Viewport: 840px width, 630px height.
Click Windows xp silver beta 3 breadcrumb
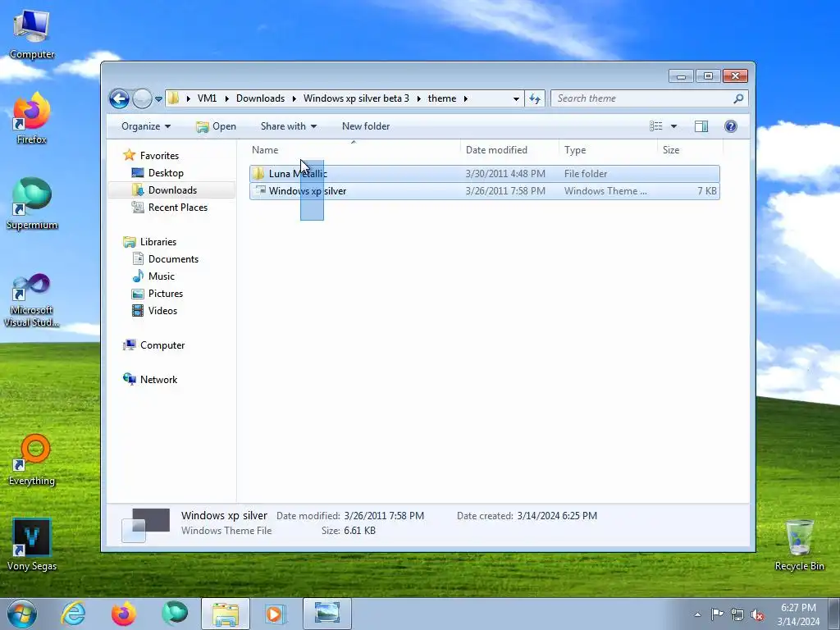(356, 98)
